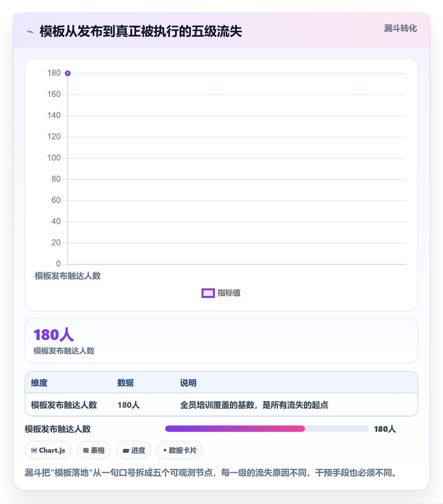Click the 说明 column header
Image resolution: width=443 pixels, height=504 pixels.
(x=188, y=383)
